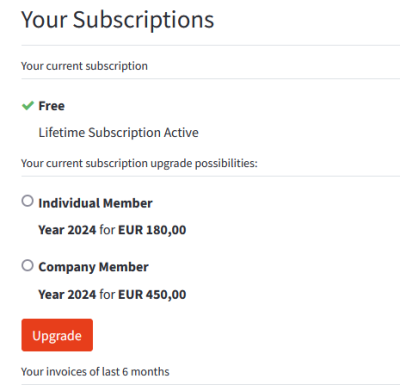400x385 pixels.
Task: Click the word 'Active' in subscription status
Action: [181, 133]
